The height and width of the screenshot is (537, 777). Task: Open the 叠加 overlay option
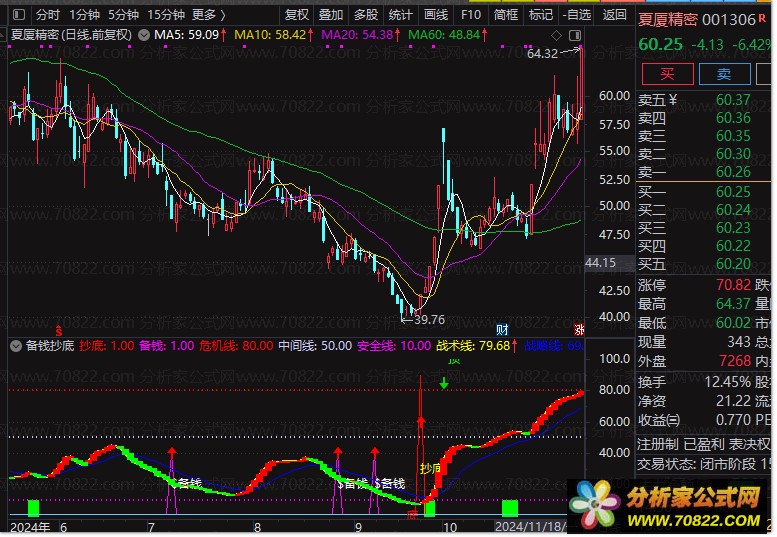(x=331, y=15)
